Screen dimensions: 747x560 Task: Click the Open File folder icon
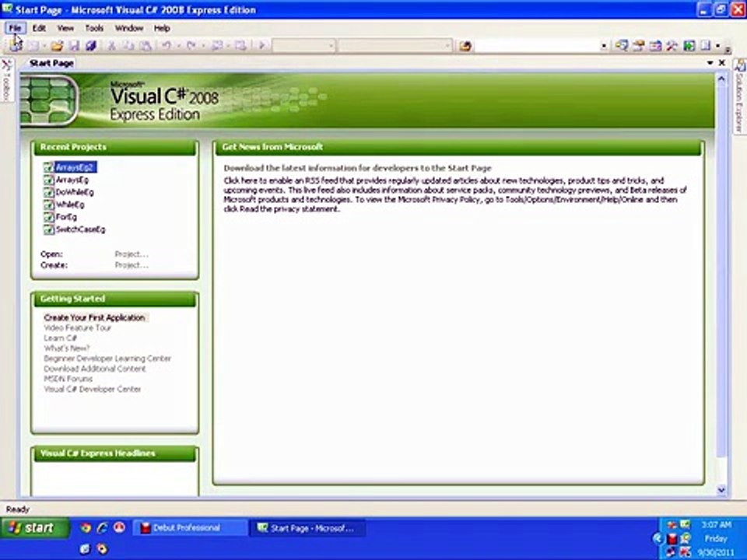(57, 46)
